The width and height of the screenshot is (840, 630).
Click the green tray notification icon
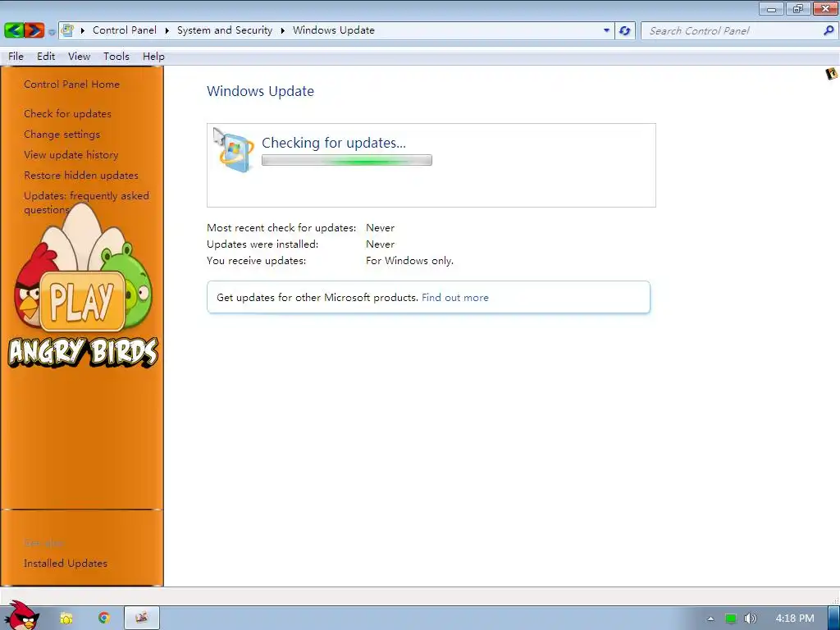coord(731,619)
